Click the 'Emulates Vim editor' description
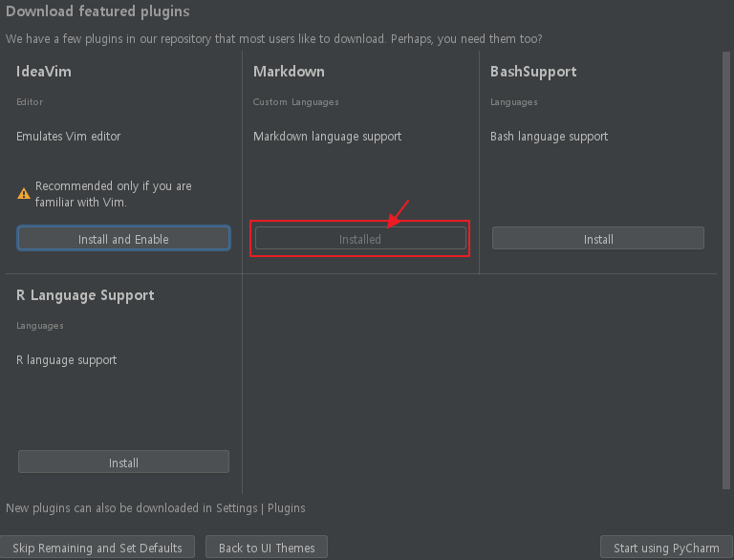 pos(69,137)
